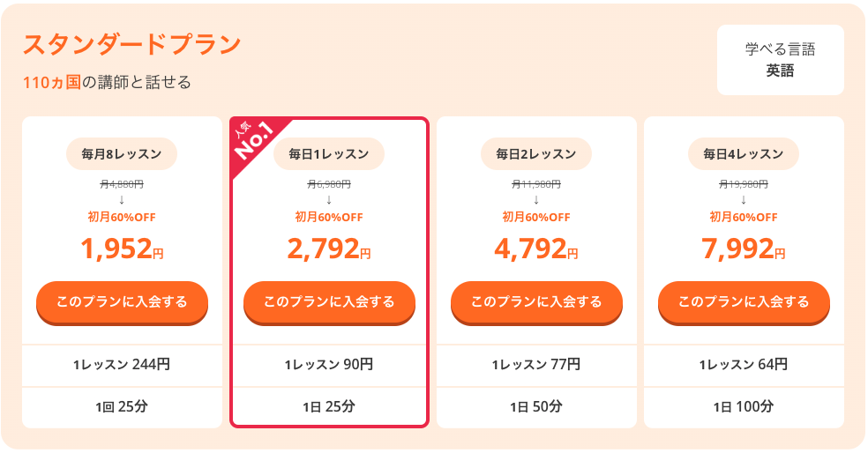
Task: Join the 7,992円 daily 4-lesson plan
Action: [744, 302]
